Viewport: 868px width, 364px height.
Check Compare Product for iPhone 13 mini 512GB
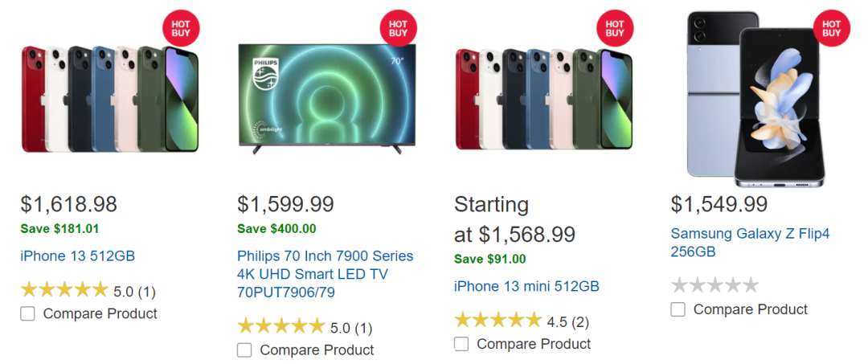[x=461, y=344]
